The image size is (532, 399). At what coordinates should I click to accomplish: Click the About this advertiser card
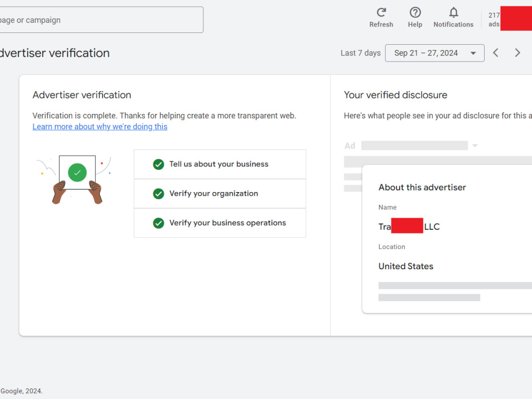pos(447,239)
